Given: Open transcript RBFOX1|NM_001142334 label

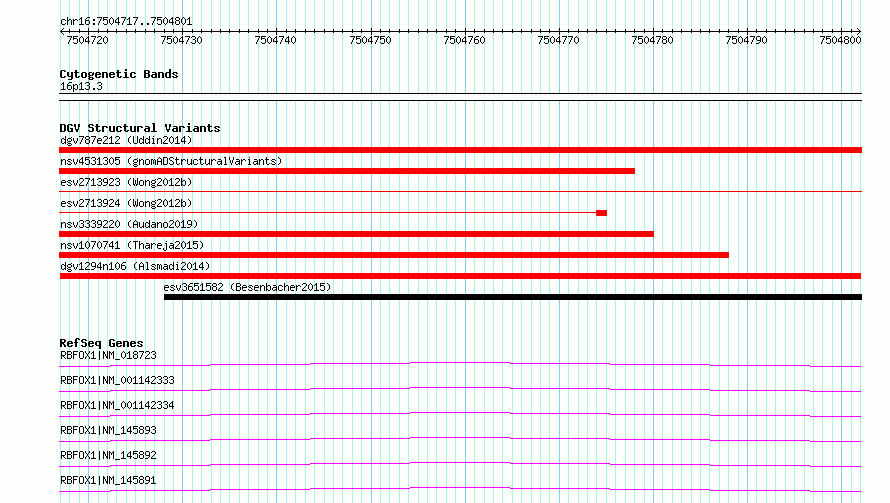Looking at the screenshot, I should 117,405.
